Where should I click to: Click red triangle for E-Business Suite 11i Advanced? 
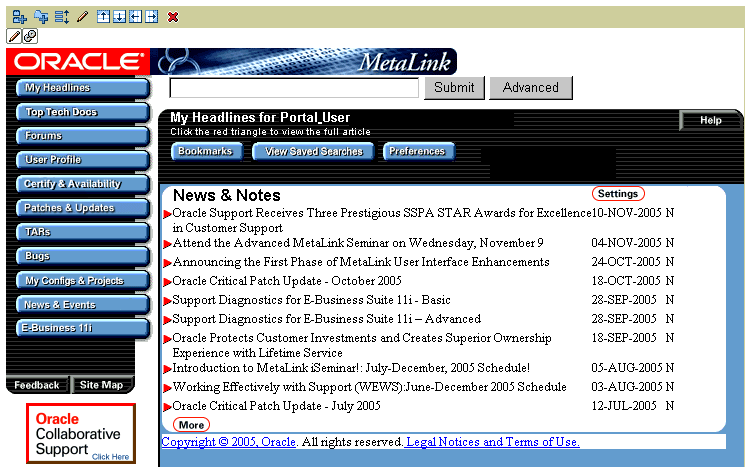tap(167, 320)
